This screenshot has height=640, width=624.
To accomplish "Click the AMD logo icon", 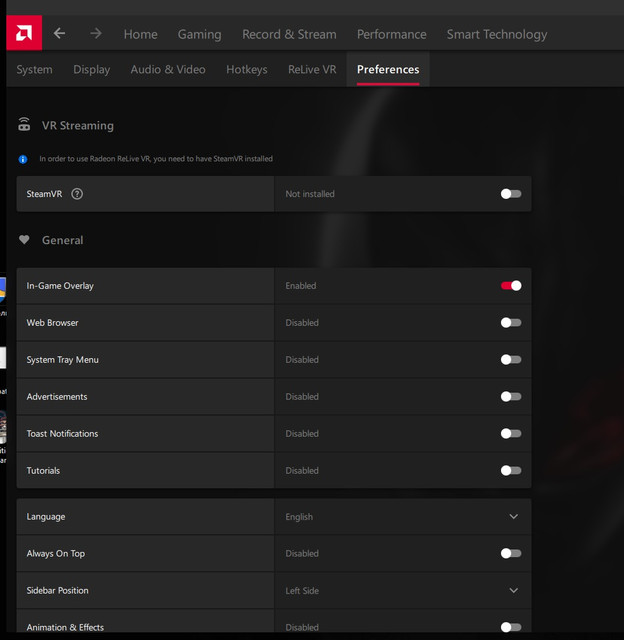I will [24, 33].
